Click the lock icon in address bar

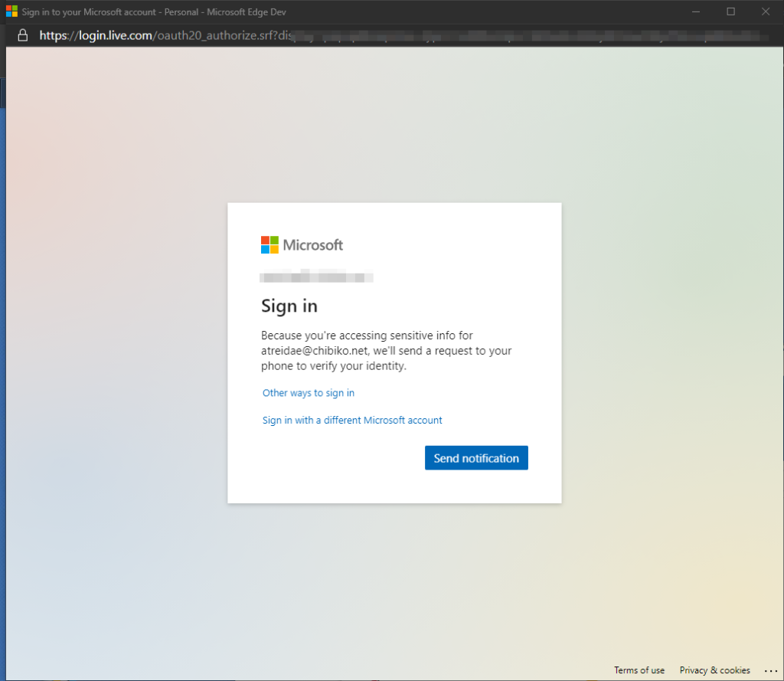[x=22, y=35]
